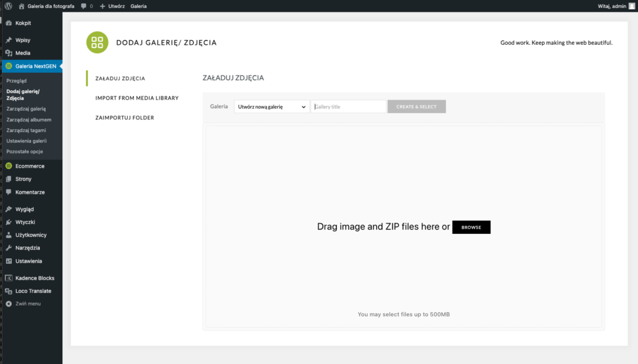
Task: Click the Ecommerce sidebar icon
Action: point(9,166)
